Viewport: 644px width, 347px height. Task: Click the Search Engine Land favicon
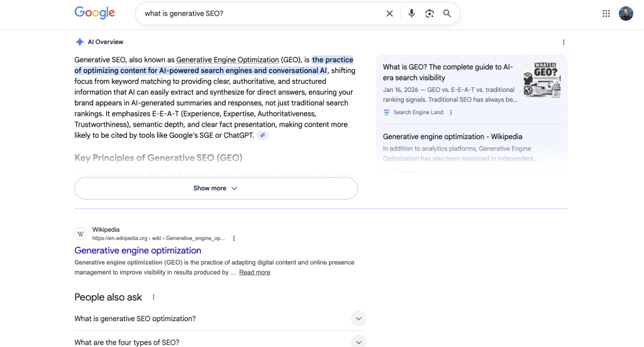click(387, 112)
